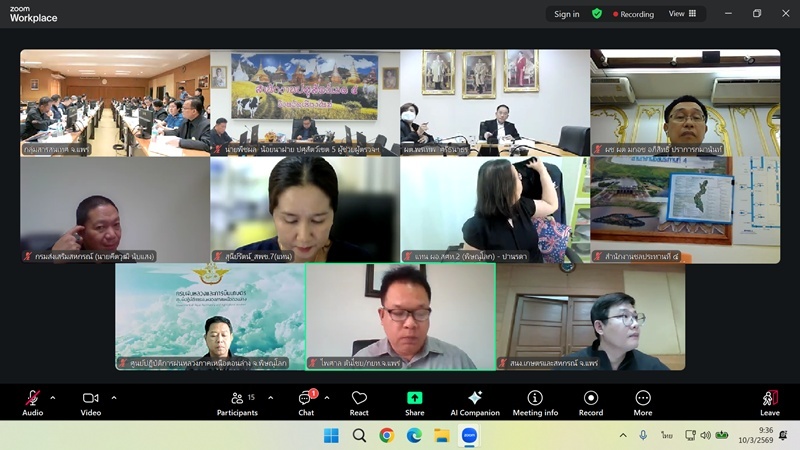Click the Leave meeting button
800x450 pixels.
coord(769,402)
